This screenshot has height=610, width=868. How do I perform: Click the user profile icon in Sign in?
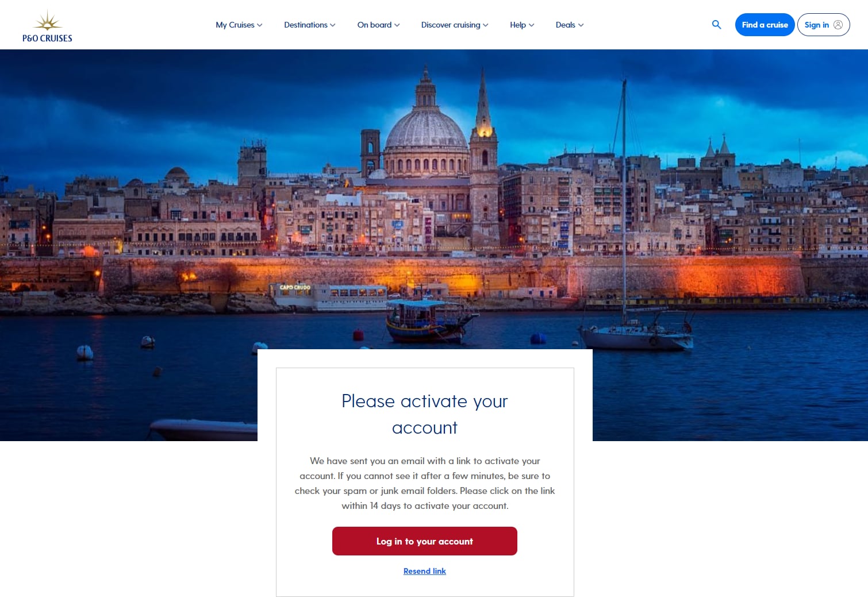pyautogui.click(x=838, y=25)
